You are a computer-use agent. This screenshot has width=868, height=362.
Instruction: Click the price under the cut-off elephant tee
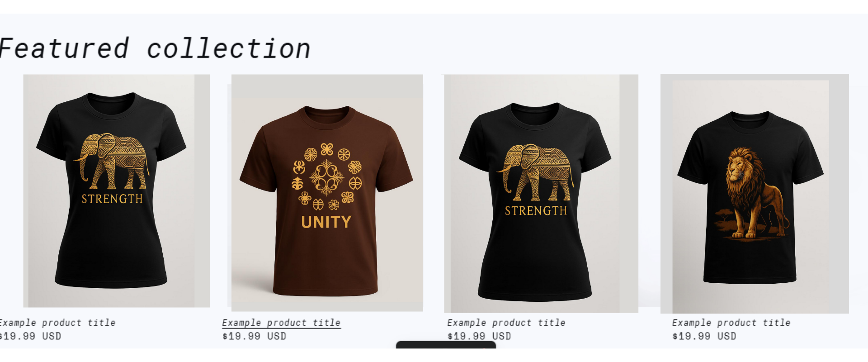point(30,336)
